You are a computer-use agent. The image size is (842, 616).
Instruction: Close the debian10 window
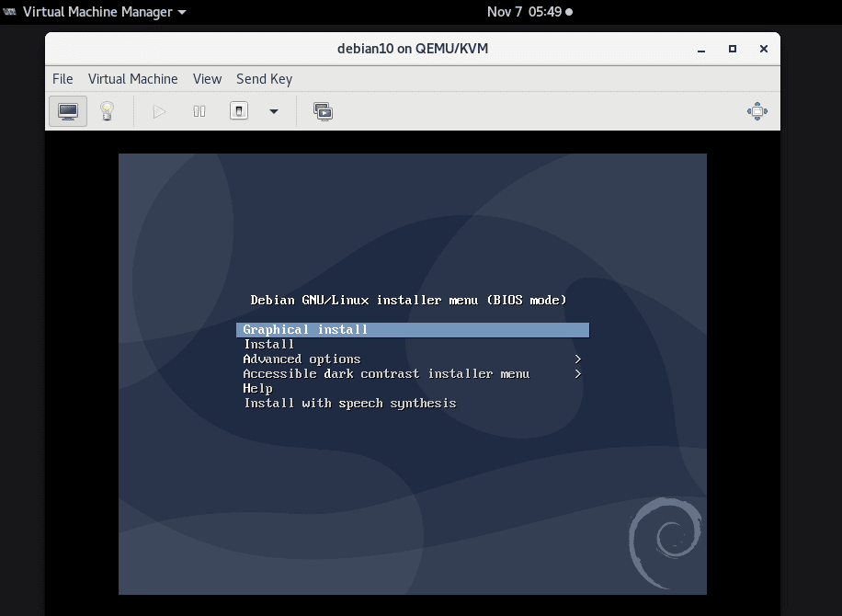click(x=764, y=49)
